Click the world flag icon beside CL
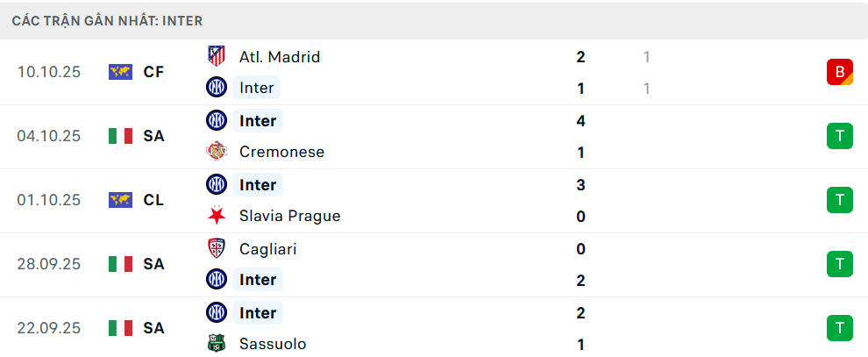868x357 pixels. pos(120,200)
